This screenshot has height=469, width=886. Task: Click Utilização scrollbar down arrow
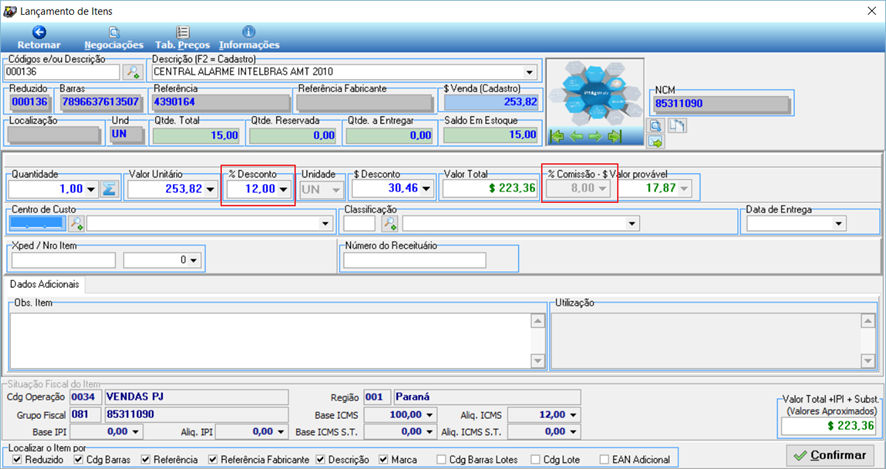click(867, 361)
